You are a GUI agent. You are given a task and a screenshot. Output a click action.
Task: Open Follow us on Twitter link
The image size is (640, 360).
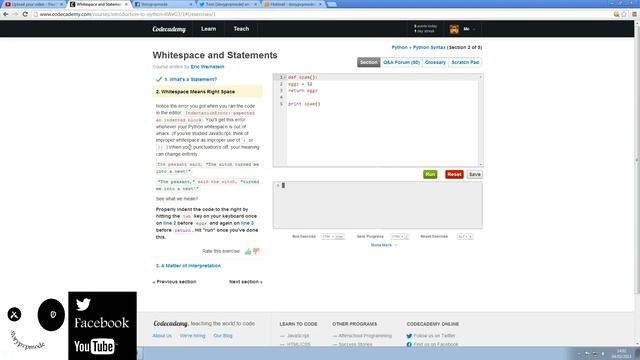(x=434, y=336)
